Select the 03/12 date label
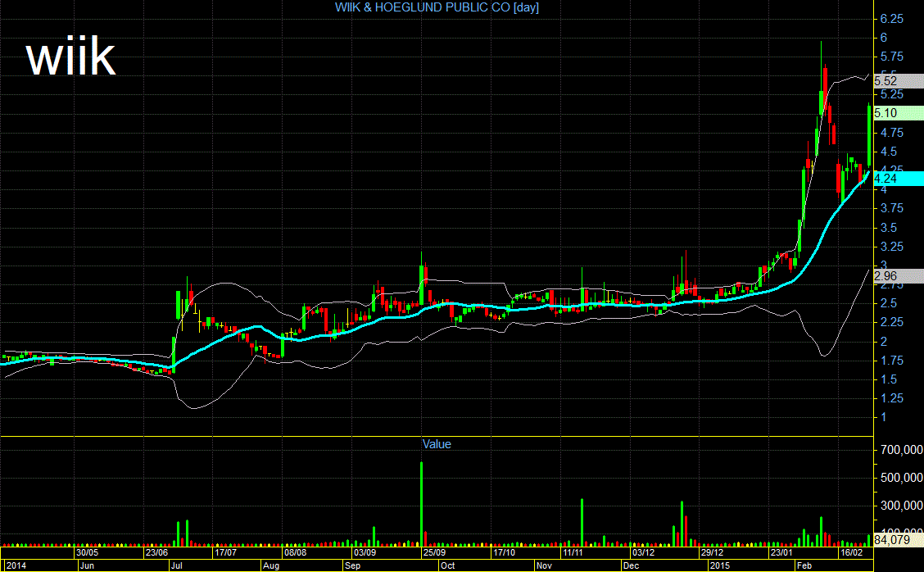This screenshot has width=924, height=572. tap(643, 552)
